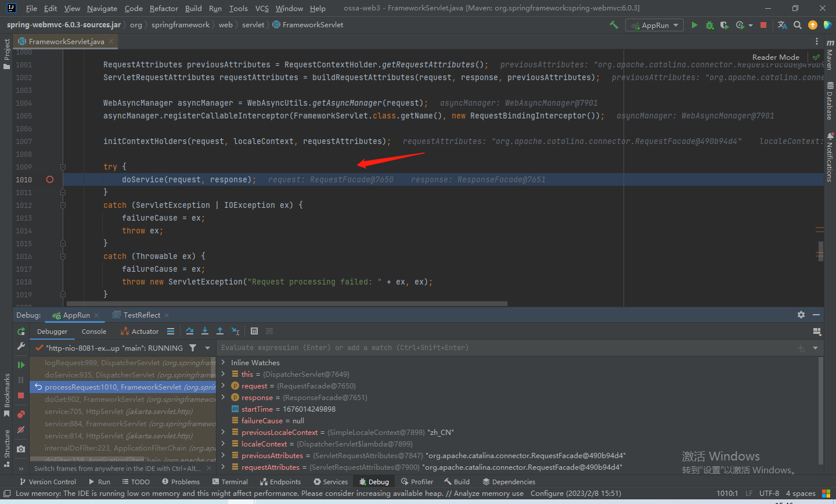Click the wrench settings icon in the debug sidebar
Image resolution: width=836 pixels, height=504 pixels.
(21, 346)
